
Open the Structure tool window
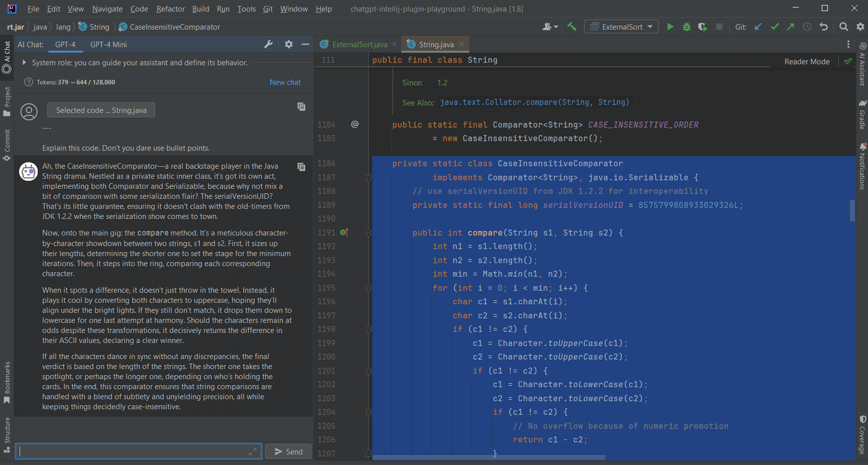(7, 435)
